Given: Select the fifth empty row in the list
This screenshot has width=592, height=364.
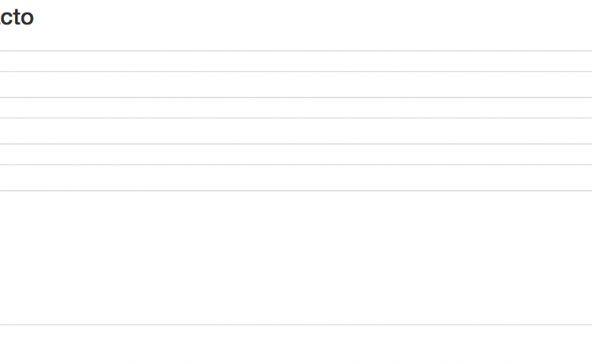Looking at the screenshot, I should click(296, 155).
